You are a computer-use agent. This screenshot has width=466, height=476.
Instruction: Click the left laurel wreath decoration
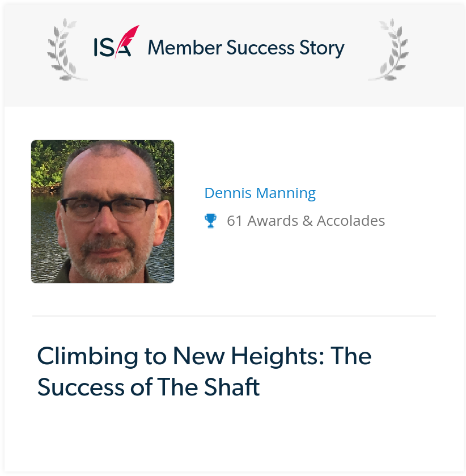(x=66, y=49)
